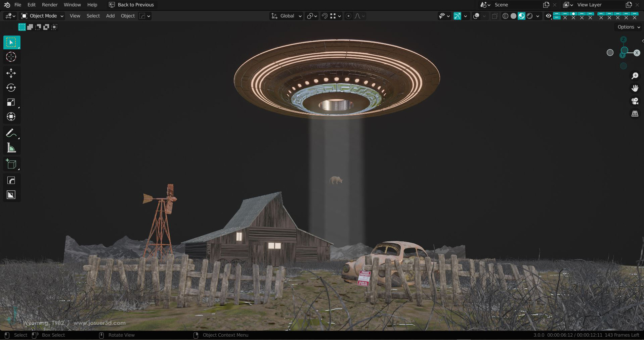Set selection mode to new selection
The image size is (644, 340).
pos(22,27)
